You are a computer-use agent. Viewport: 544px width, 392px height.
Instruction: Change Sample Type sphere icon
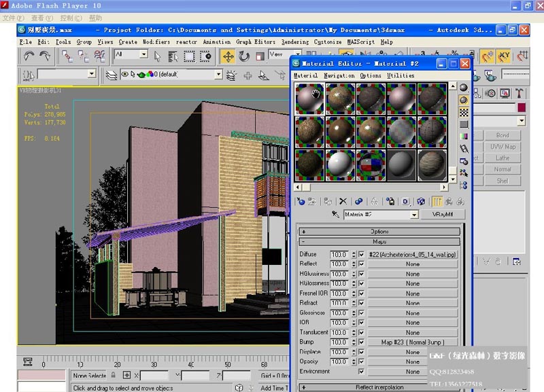coord(464,88)
